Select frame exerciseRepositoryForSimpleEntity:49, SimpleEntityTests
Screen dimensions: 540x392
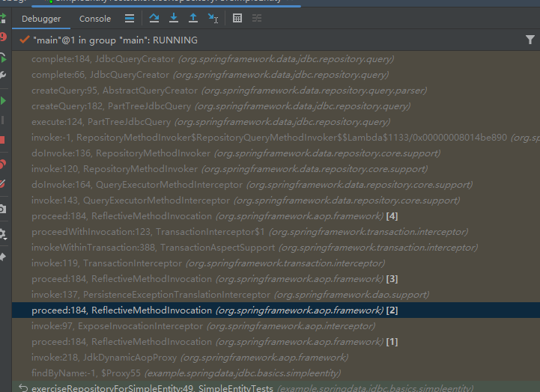[276, 387]
